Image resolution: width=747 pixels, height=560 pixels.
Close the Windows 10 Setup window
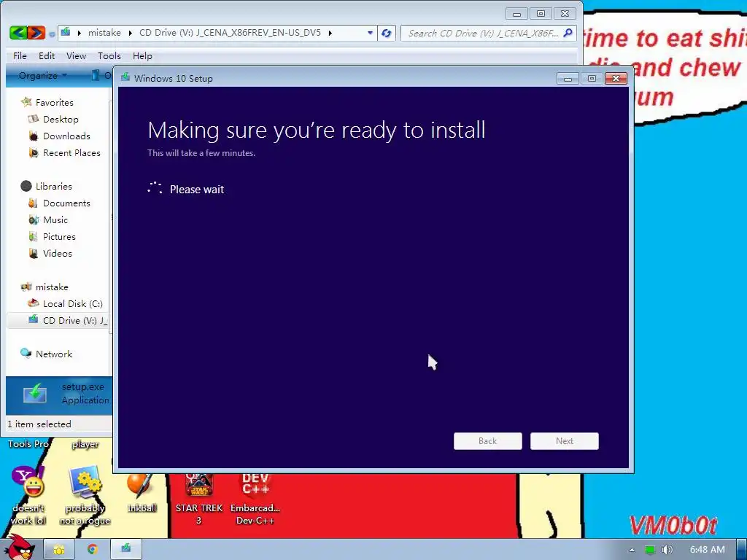coord(616,79)
